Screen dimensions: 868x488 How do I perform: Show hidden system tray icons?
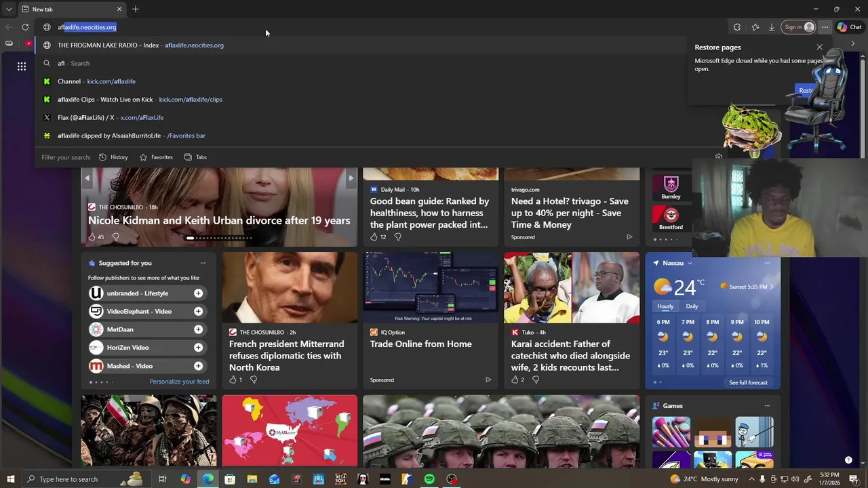tap(751, 479)
